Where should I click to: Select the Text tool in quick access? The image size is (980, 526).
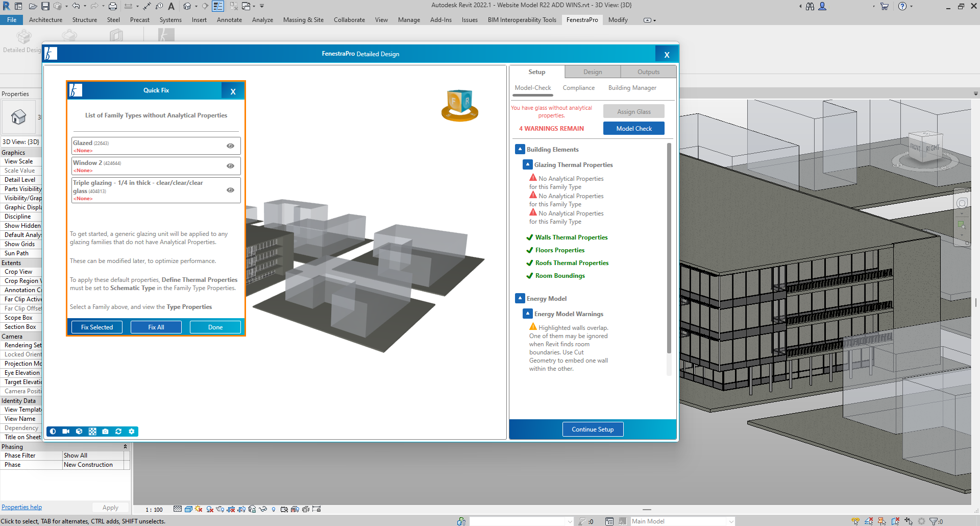[171, 6]
